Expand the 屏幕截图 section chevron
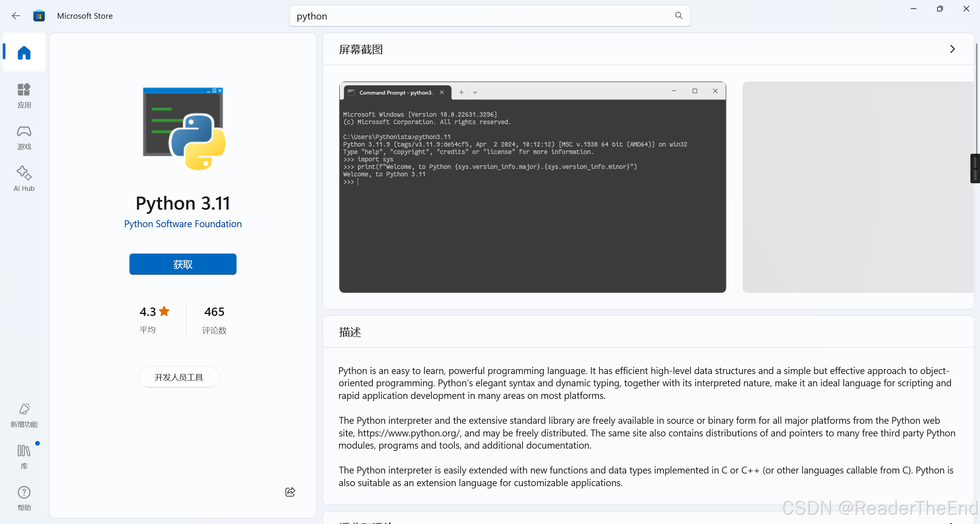The height and width of the screenshot is (524, 980). coord(952,49)
